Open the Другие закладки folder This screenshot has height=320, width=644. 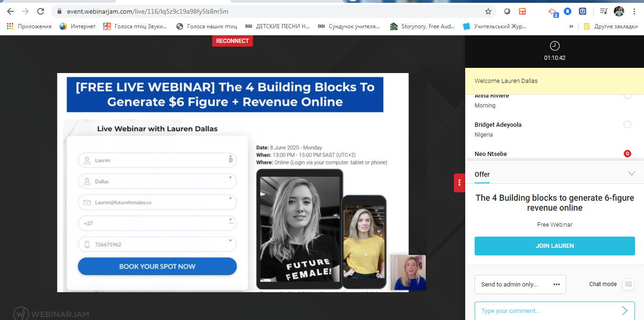611,26
